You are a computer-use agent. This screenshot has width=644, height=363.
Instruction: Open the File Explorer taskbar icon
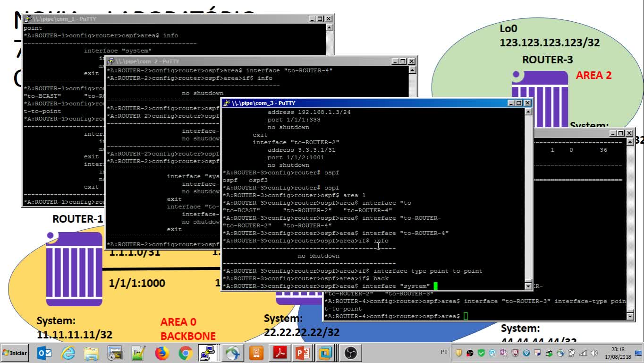pos(91,353)
